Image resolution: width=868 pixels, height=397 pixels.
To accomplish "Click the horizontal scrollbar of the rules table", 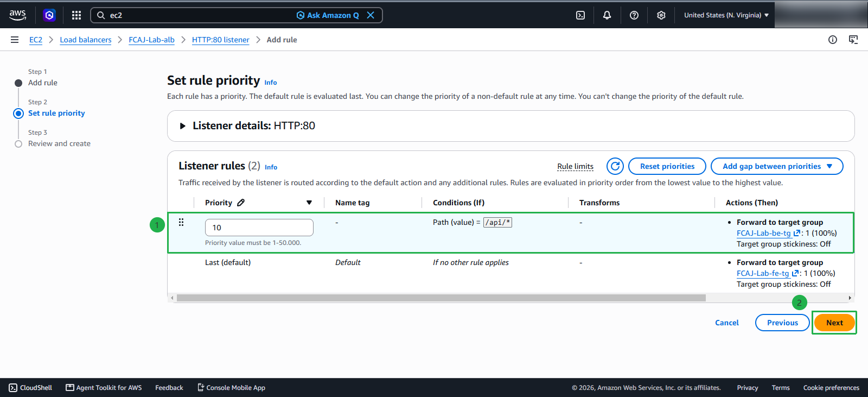I will click(x=441, y=298).
